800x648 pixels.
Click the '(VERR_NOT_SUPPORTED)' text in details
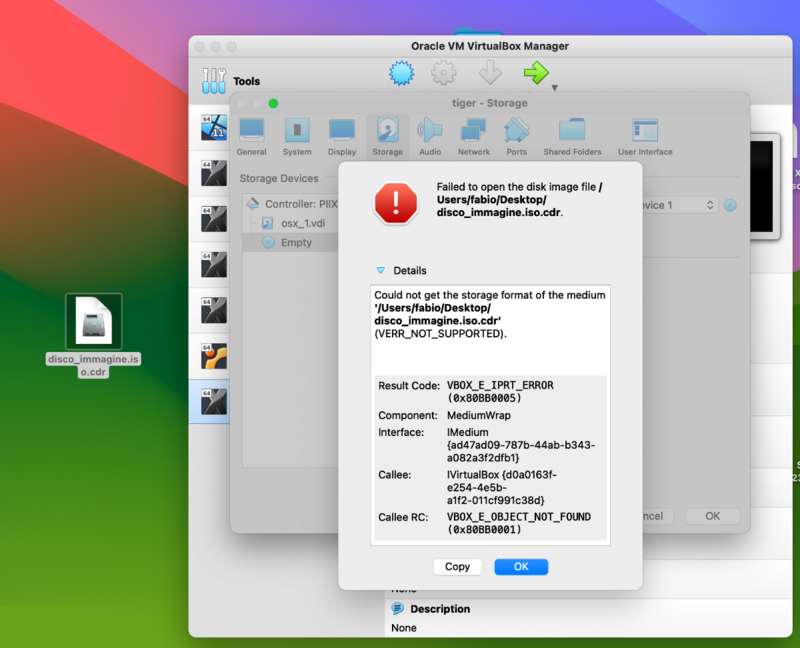[440, 334]
